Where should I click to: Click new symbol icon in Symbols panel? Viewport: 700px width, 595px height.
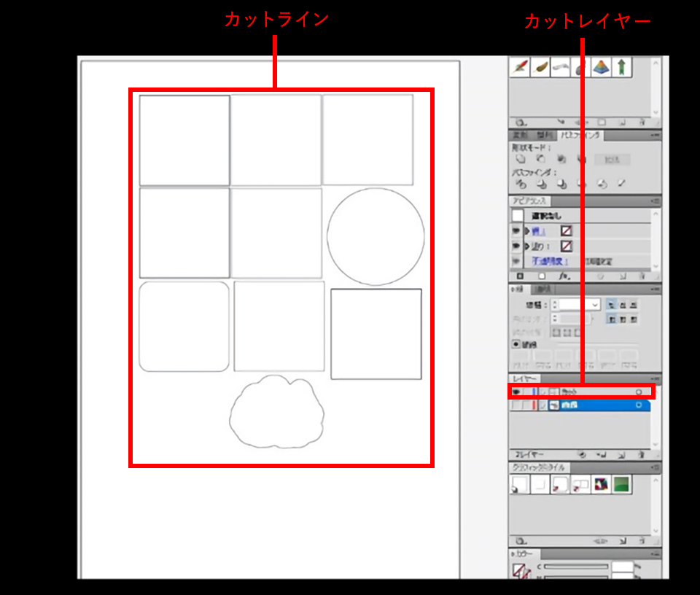coord(622,122)
